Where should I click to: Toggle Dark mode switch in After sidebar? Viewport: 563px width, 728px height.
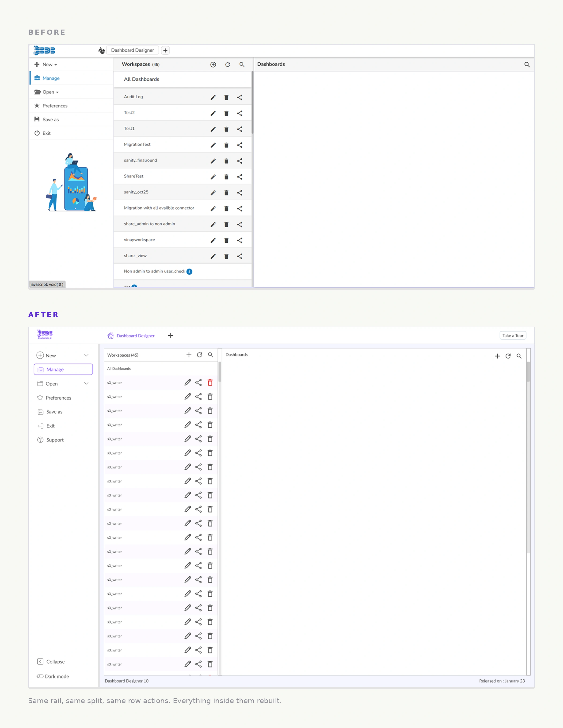40,676
